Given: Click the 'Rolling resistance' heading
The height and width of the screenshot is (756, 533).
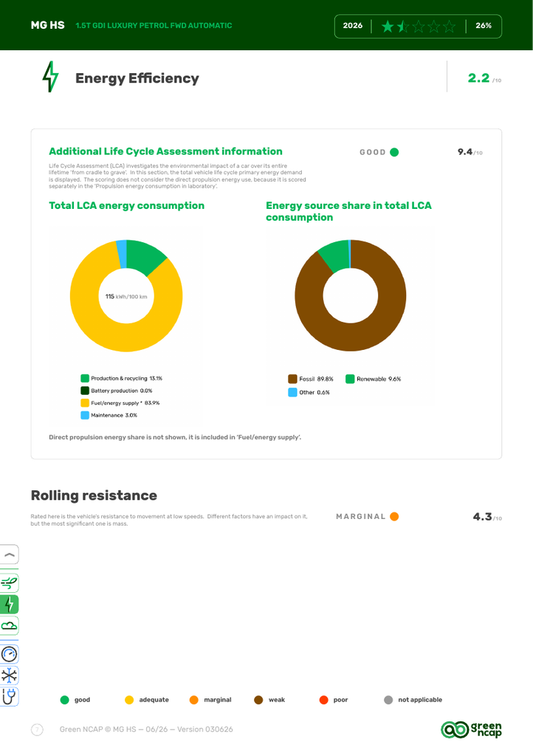Looking at the screenshot, I should tap(94, 495).
